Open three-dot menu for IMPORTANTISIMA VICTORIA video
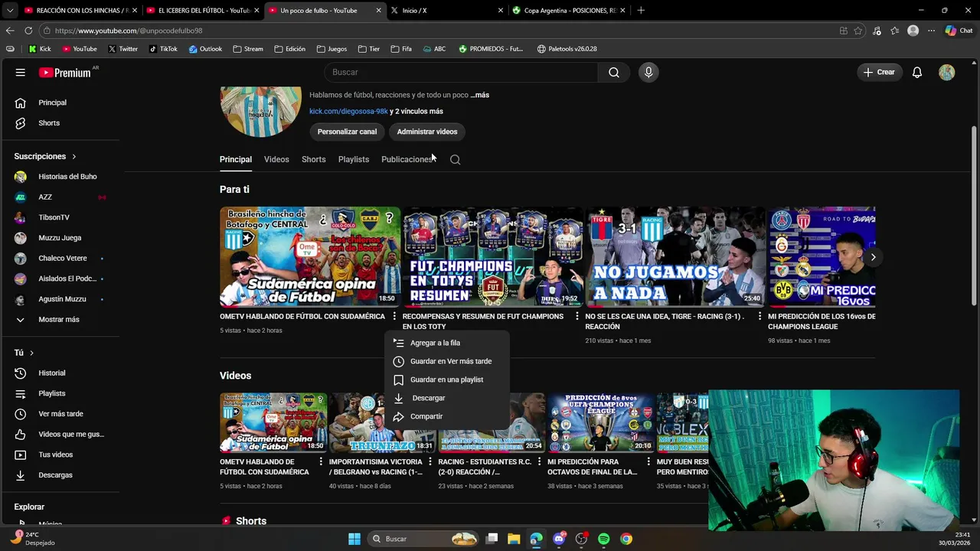The height and width of the screenshot is (551, 980). [430, 462]
